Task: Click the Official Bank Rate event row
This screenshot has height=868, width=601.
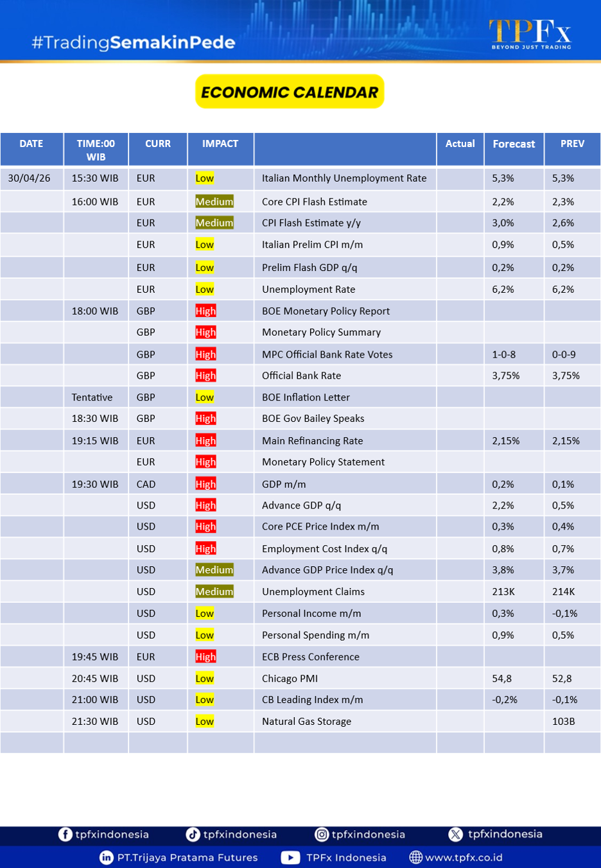Action: pyautogui.click(x=301, y=376)
